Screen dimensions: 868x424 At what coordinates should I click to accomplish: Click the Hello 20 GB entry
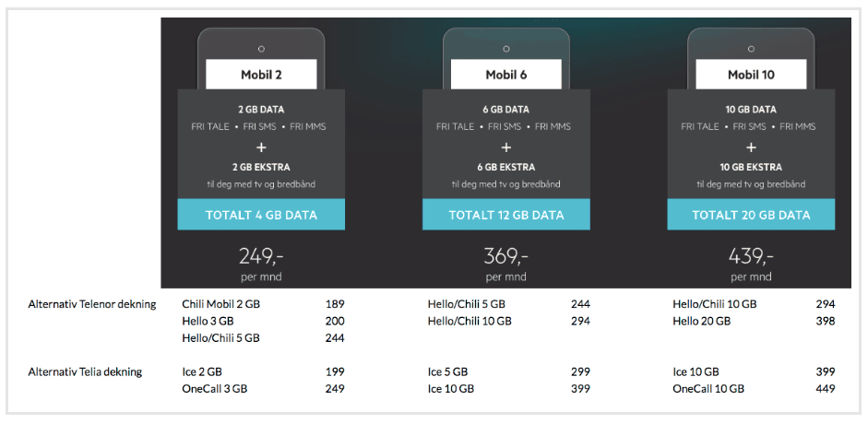pos(701,322)
